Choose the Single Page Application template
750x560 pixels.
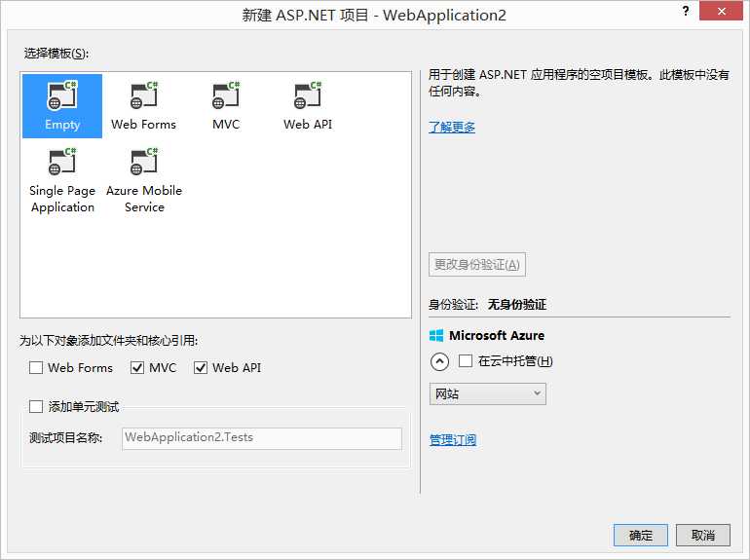[62, 180]
